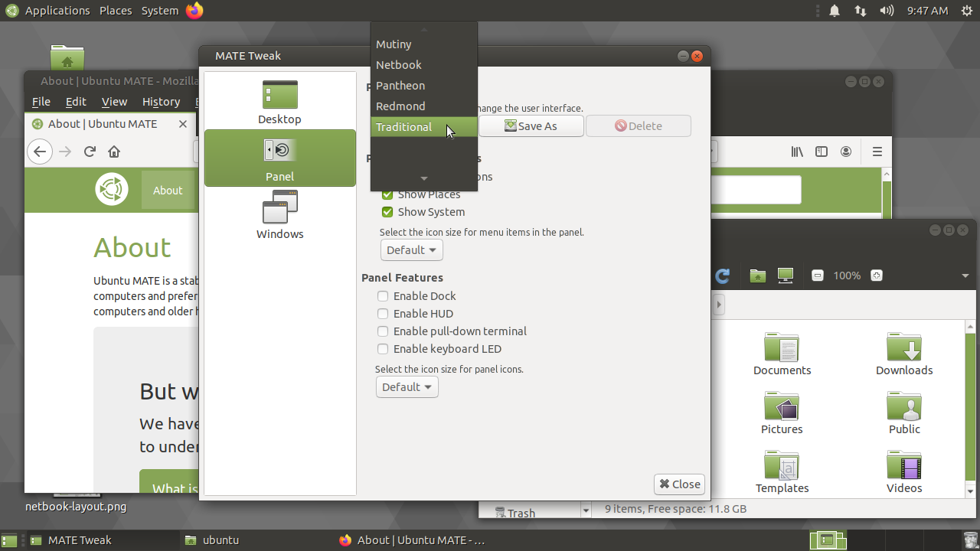This screenshot has height=551, width=980.
Task: Toggle Firefox sidebar icon
Action: pos(822,152)
